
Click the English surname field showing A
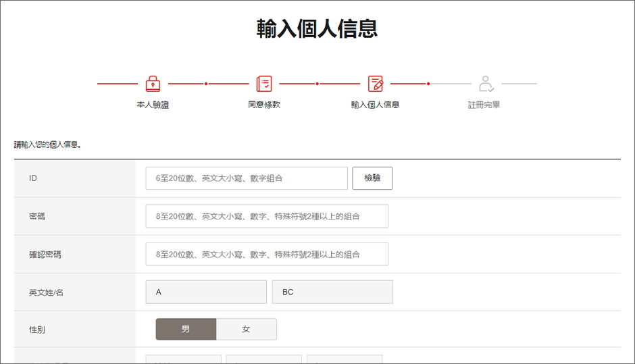coord(206,292)
